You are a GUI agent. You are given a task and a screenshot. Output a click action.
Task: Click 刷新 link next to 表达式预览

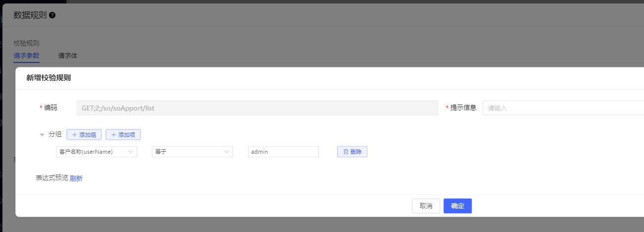76,178
